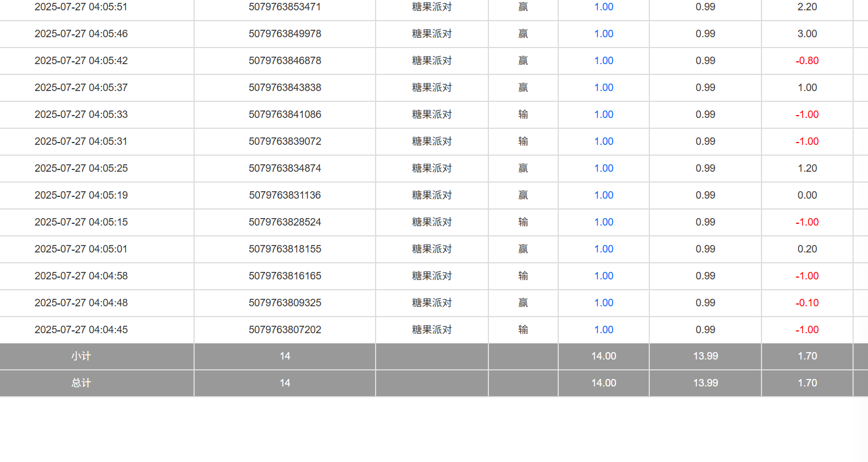
Task: Click the 小计 subtotal label
Action: point(81,356)
